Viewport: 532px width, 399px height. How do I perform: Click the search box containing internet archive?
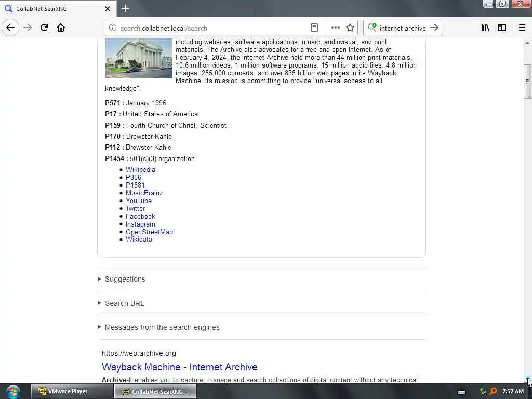pos(403,28)
